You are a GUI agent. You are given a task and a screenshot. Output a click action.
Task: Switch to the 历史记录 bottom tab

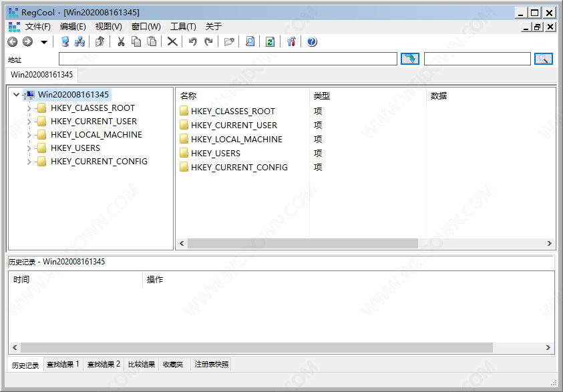[x=25, y=365]
